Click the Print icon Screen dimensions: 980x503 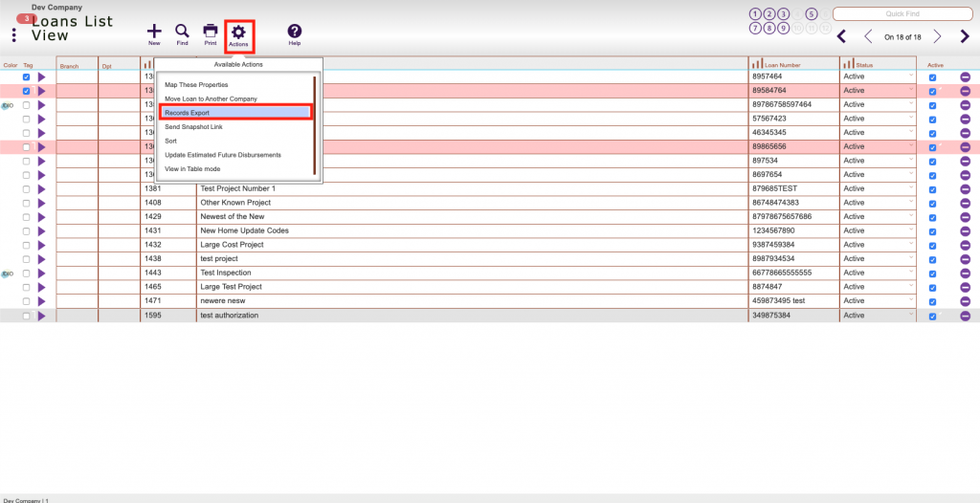tap(211, 32)
